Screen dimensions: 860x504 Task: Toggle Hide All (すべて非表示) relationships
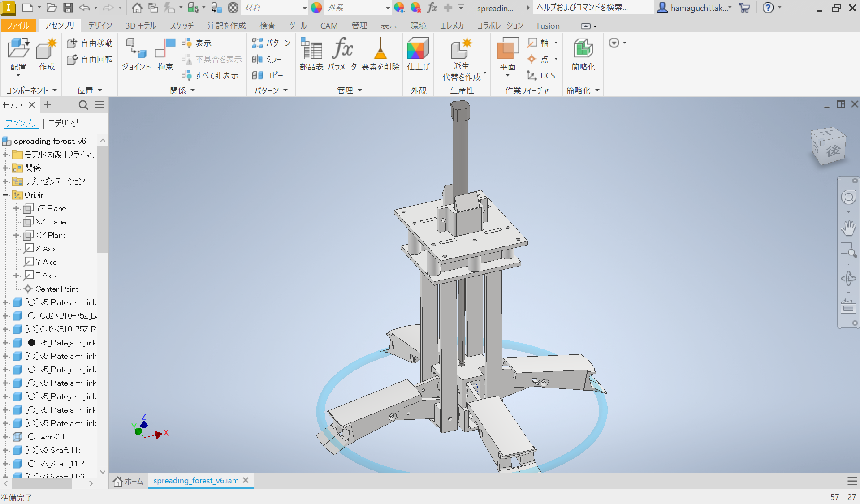tap(211, 75)
